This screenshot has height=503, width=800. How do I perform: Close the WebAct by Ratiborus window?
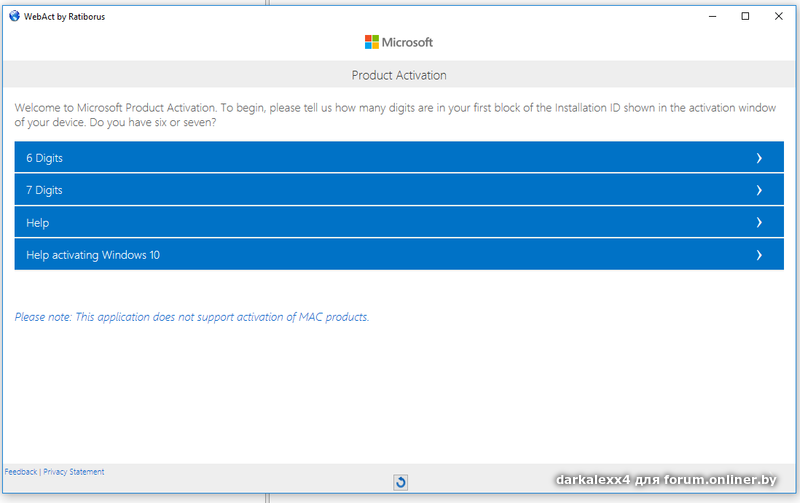pos(779,16)
